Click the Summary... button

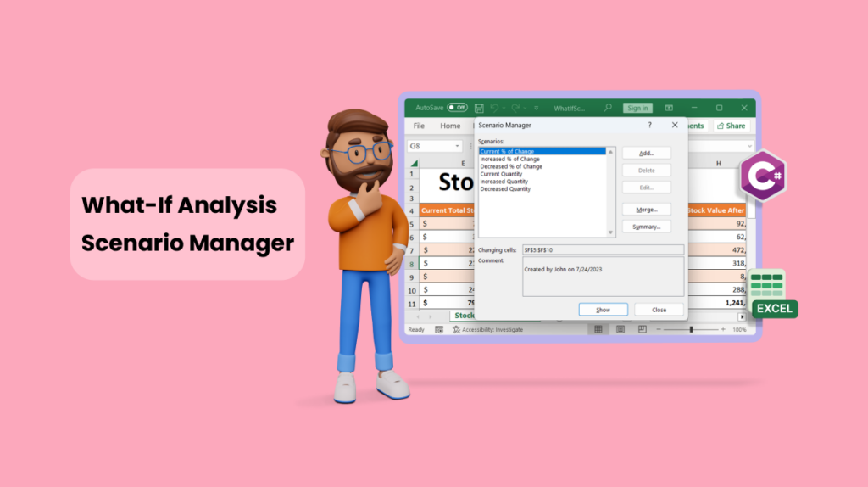647,227
